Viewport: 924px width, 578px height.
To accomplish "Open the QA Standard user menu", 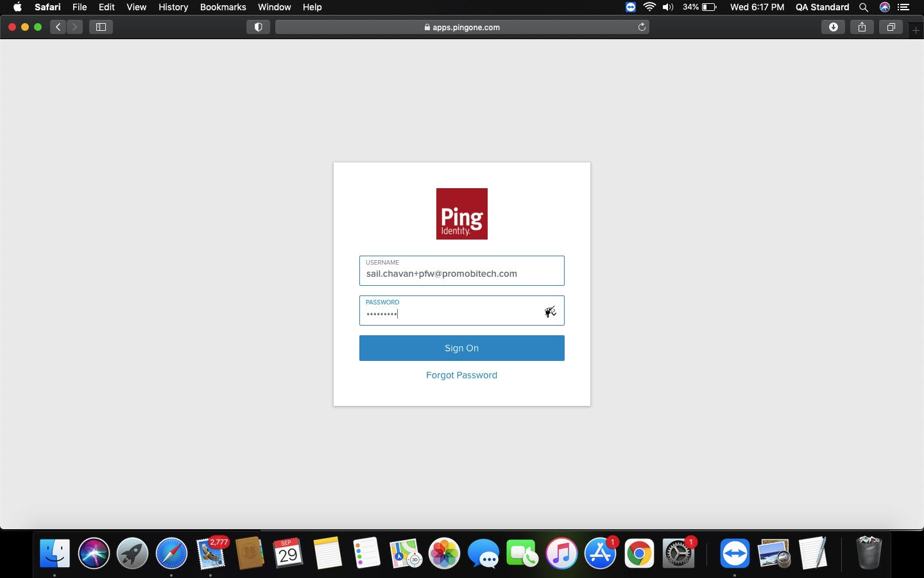I will (822, 7).
